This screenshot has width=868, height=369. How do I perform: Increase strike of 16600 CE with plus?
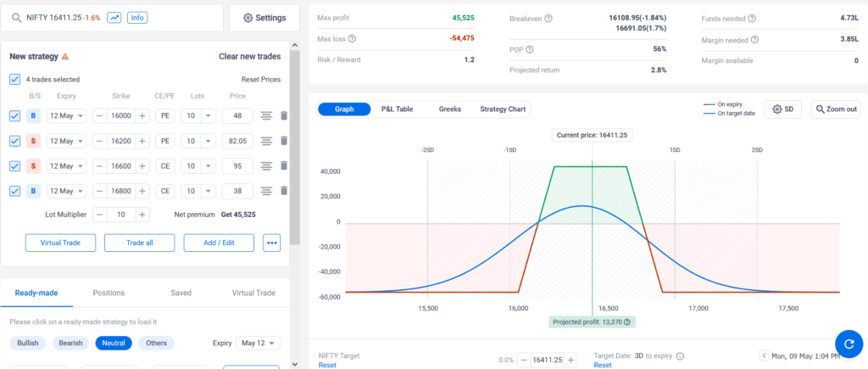(x=142, y=165)
